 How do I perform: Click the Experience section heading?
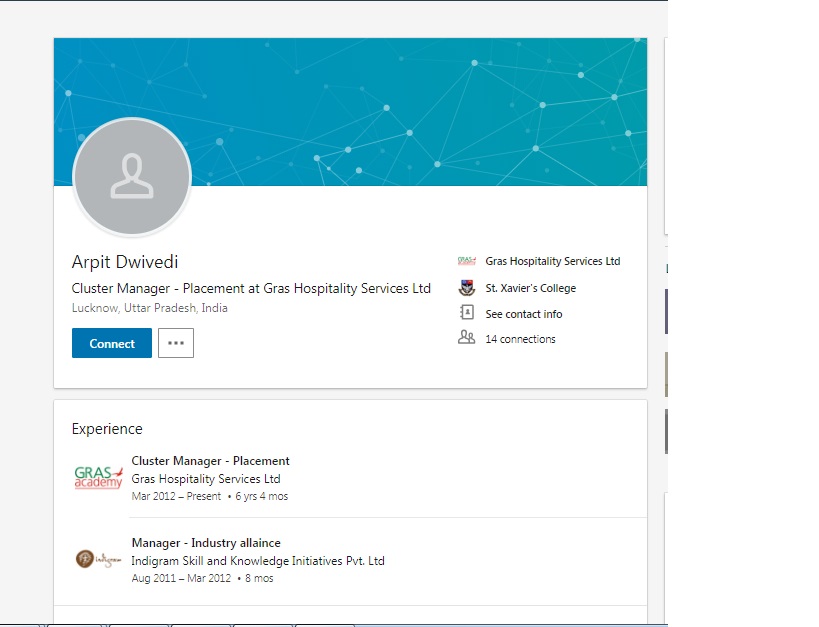coord(107,429)
